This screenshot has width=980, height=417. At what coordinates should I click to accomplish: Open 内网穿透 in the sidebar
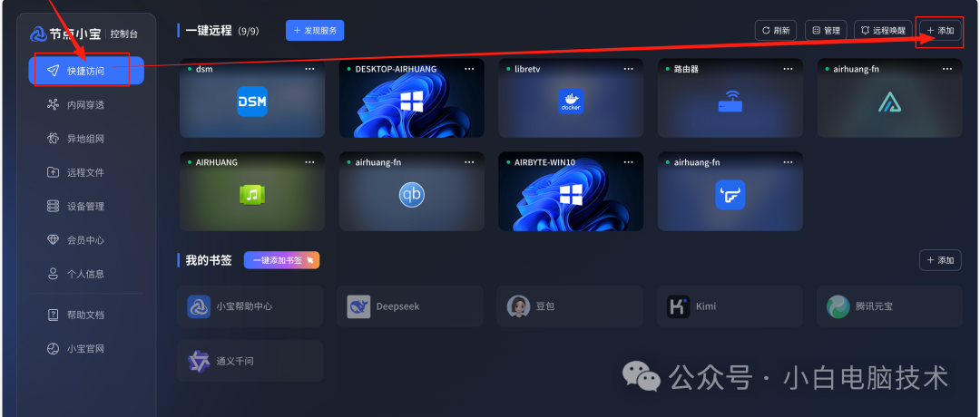(x=86, y=105)
